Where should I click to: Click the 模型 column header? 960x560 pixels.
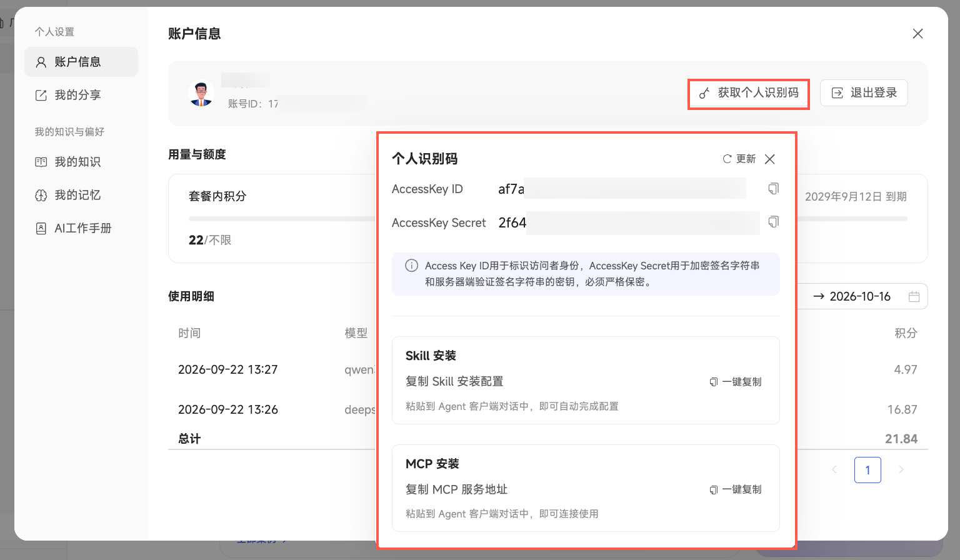pos(356,333)
